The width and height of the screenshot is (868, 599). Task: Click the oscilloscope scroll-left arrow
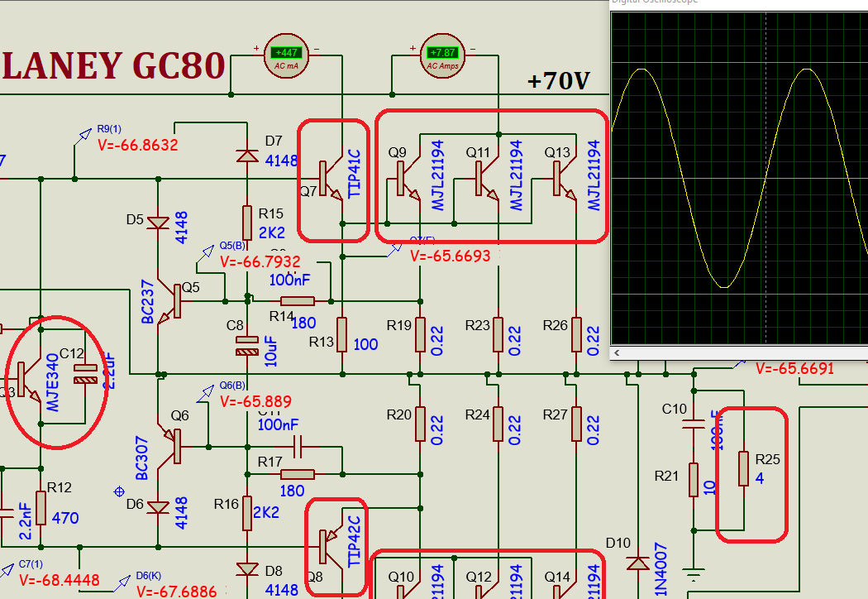coord(617,352)
